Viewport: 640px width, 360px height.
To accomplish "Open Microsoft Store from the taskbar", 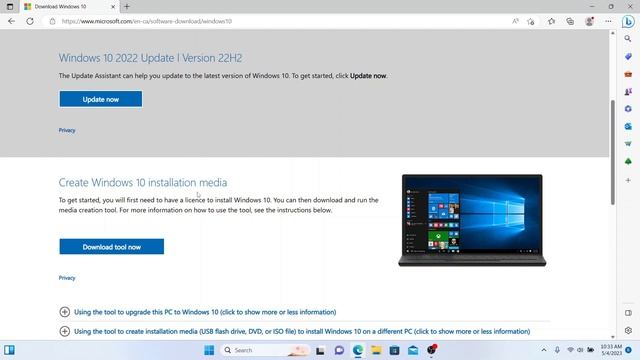I will point(394,350).
